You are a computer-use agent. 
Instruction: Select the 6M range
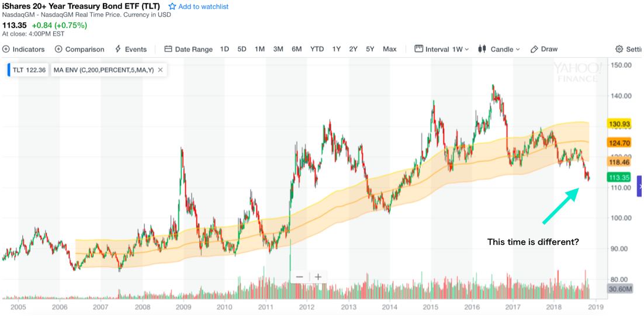[x=297, y=49]
